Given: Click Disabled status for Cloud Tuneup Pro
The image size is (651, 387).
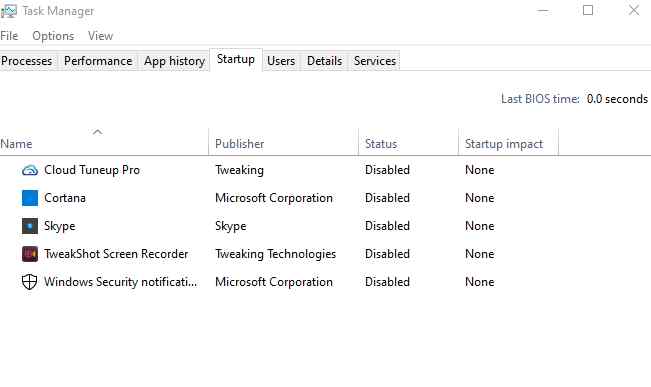Looking at the screenshot, I should pos(387,170).
